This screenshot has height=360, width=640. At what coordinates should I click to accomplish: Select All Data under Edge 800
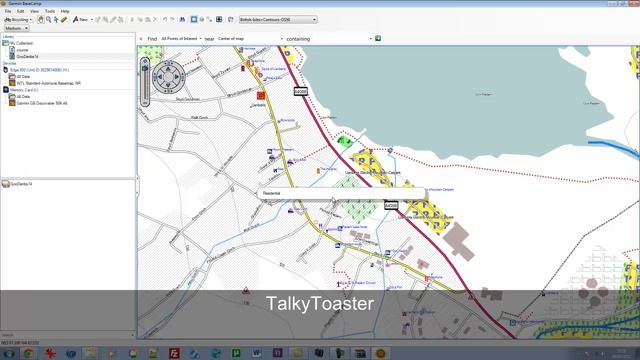pos(23,76)
